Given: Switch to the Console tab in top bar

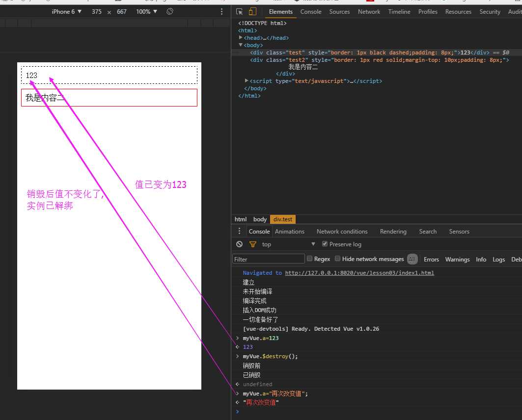Looking at the screenshot, I should (311, 12).
